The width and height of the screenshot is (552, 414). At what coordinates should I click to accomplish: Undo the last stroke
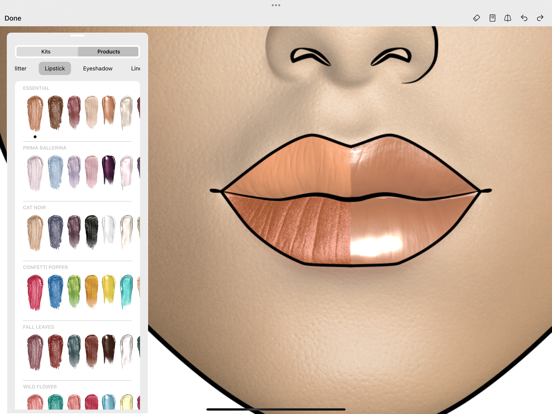point(524,18)
